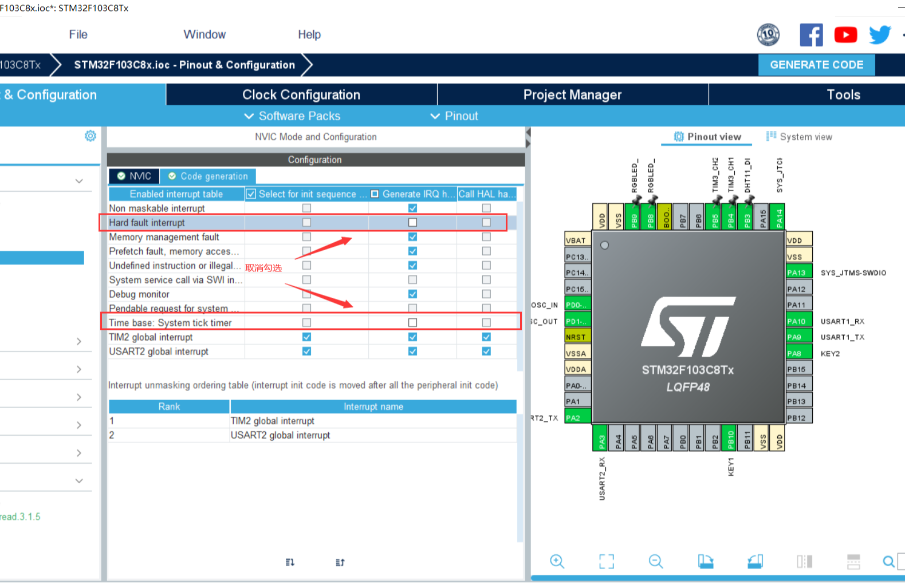Select pin PB15 on the chip
The height and width of the screenshot is (588, 905).
799,369
